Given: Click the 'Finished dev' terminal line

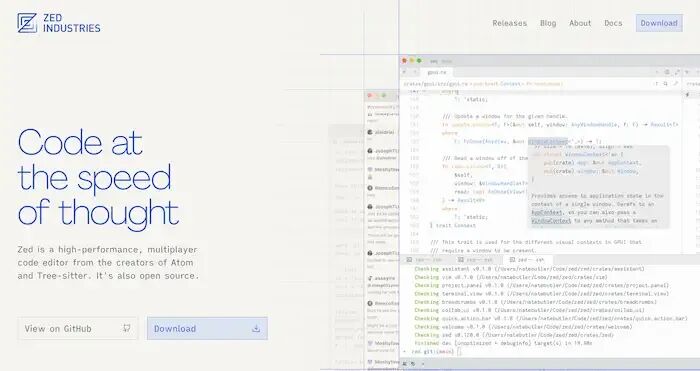Looking at the screenshot, I should point(503,343).
